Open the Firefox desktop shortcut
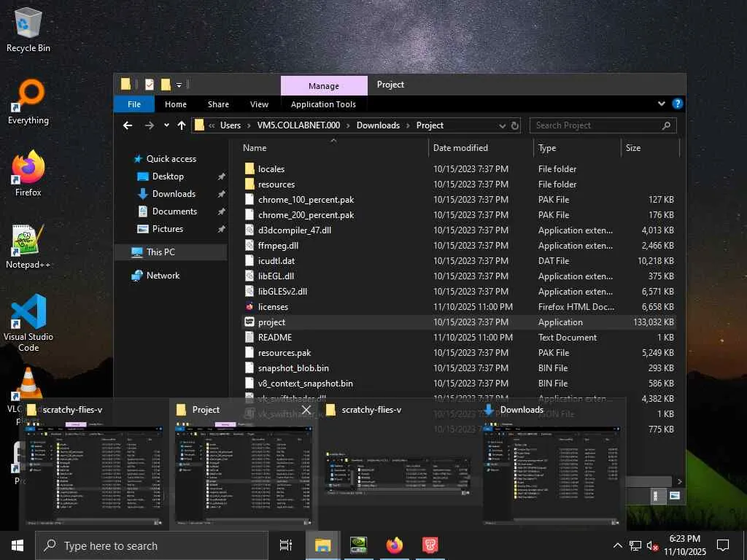 (28, 174)
